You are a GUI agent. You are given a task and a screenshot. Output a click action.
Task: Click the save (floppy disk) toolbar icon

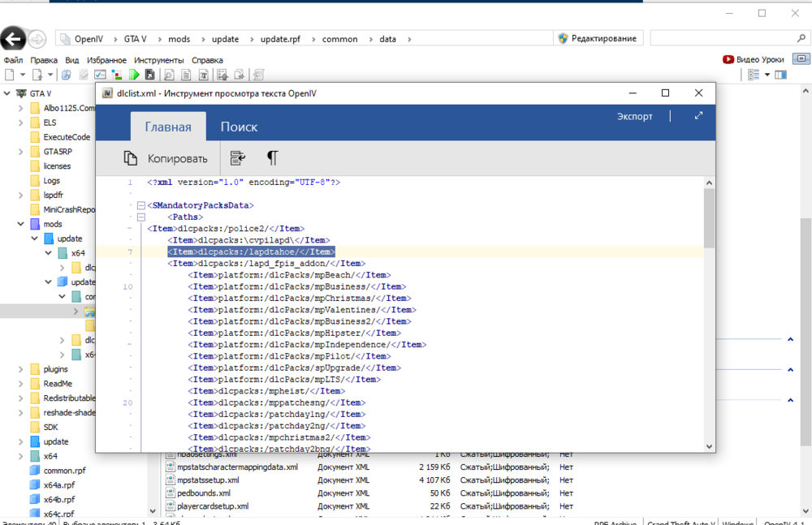[x=149, y=75]
